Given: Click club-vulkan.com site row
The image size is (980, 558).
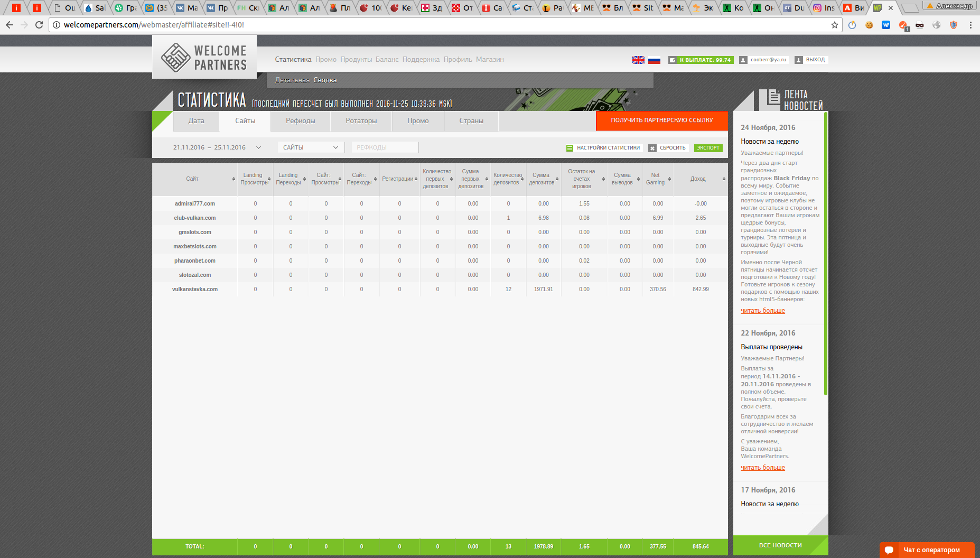Looking at the screenshot, I should (440, 218).
